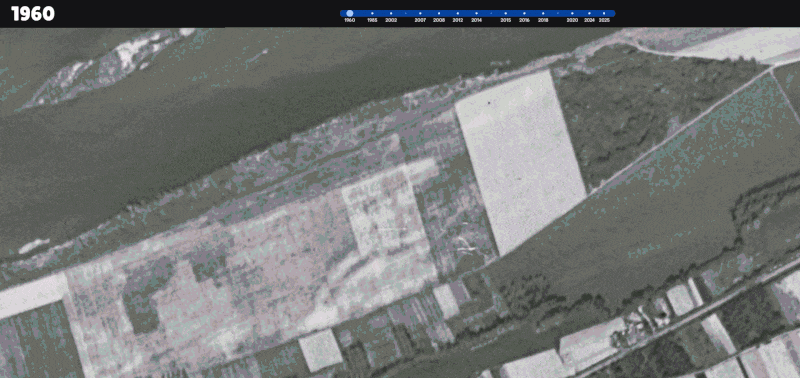
Task: Click the large 1960 year heading
Action: tap(33, 14)
